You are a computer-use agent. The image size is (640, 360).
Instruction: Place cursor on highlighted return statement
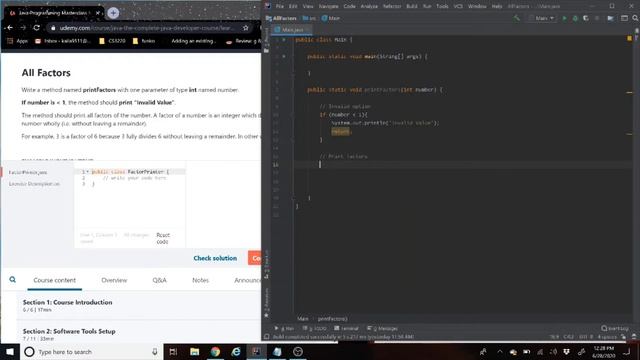(340, 131)
